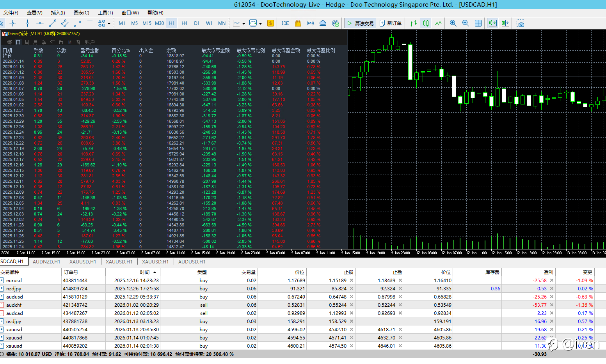Open the IDE editor from toolbar
The height and width of the screenshot is (364, 606).
[285, 23]
